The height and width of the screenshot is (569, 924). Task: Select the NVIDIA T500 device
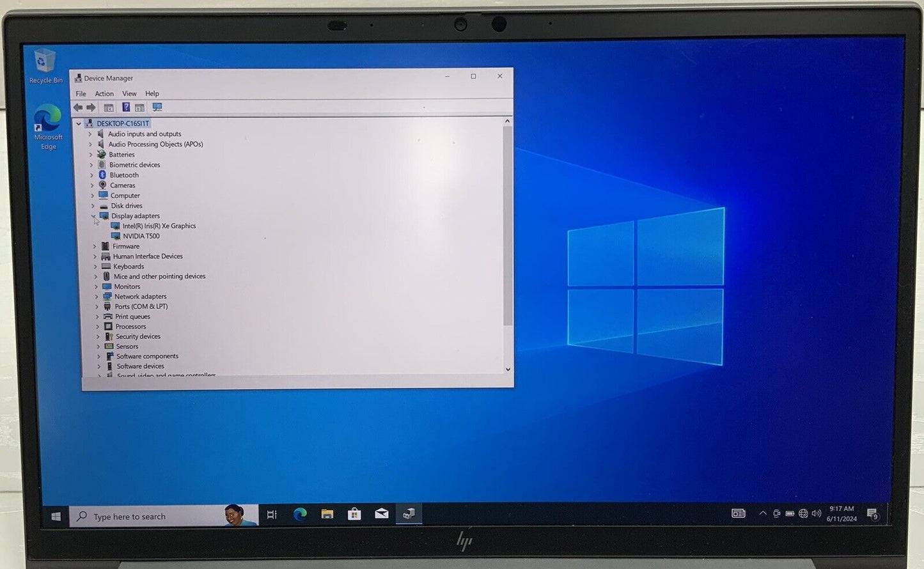click(x=141, y=236)
